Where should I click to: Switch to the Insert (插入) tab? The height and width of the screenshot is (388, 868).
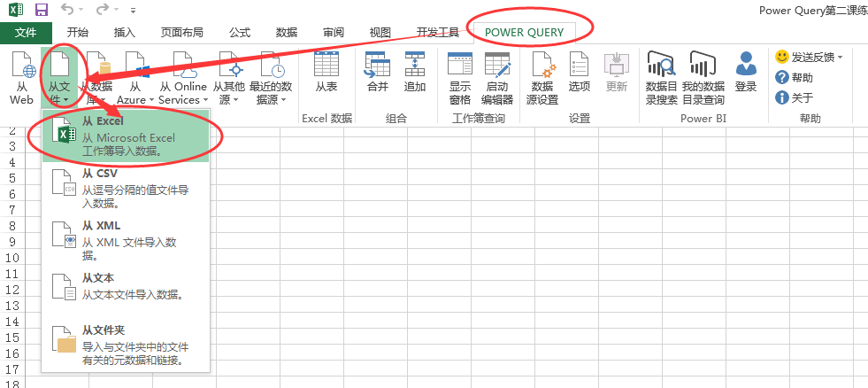pyautogui.click(x=124, y=33)
